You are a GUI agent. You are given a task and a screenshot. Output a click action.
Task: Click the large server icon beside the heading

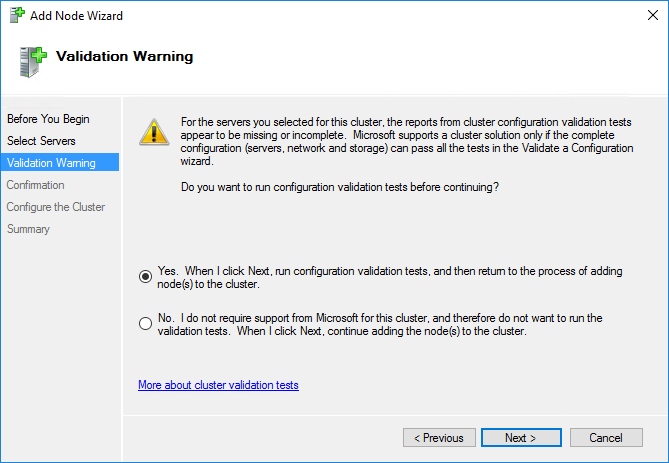click(33, 62)
